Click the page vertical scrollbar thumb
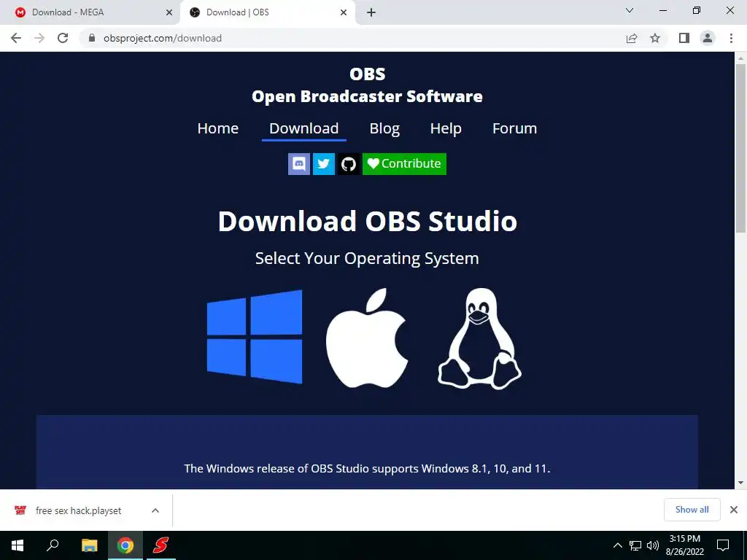747x560 pixels. point(740,147)
